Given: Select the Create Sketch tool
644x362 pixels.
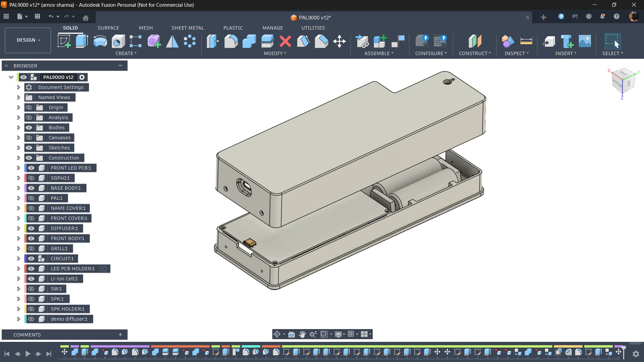Looking at the screenshot, I should (x=64, y=41).
